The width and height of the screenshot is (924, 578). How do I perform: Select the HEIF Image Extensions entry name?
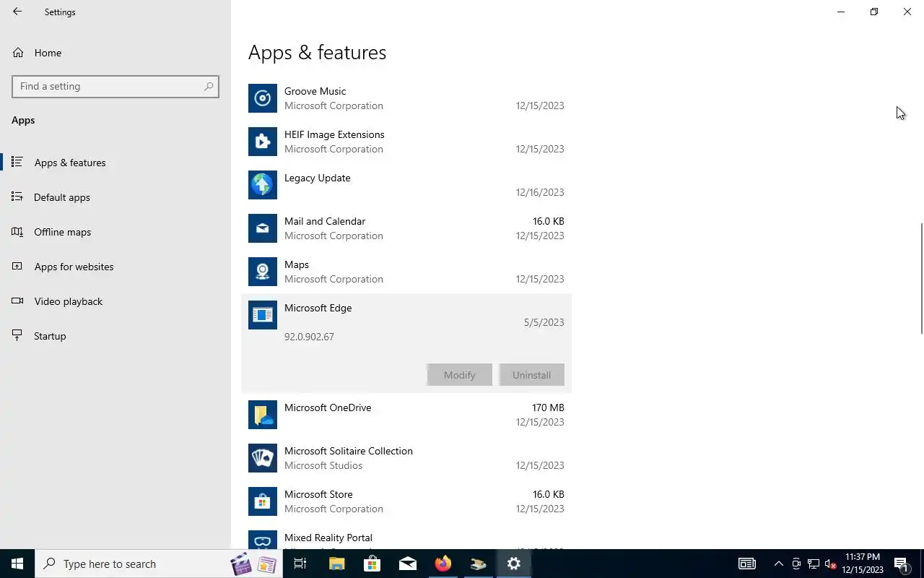pos(334,134)
